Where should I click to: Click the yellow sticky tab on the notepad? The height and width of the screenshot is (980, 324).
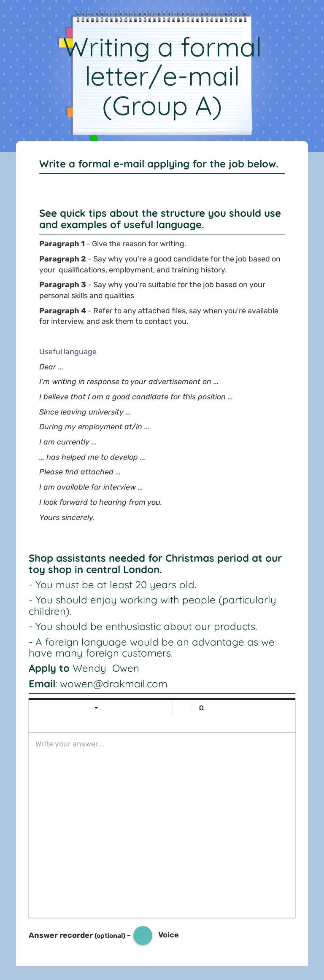pyautogui.click(x=63, y=43)
